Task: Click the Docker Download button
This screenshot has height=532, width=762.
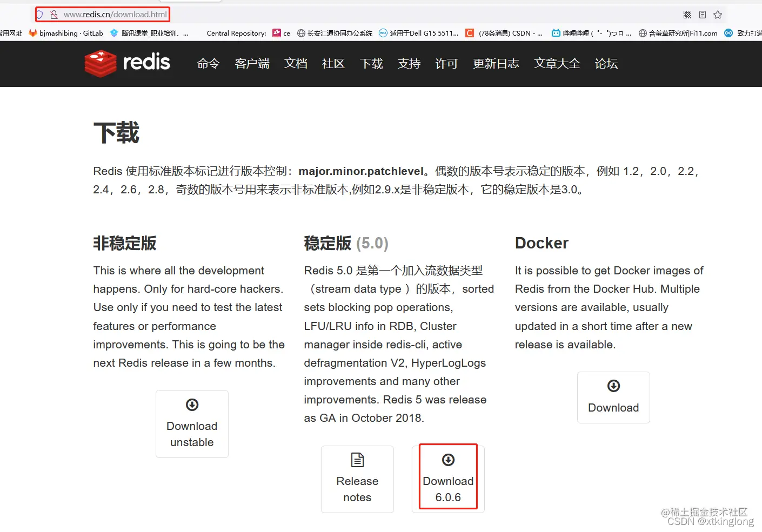Action: 613,398
